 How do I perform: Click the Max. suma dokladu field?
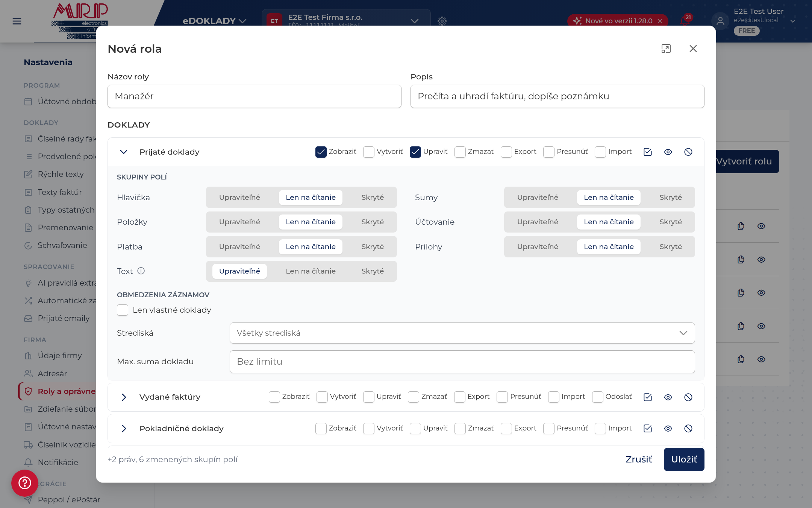(x=462, y=362)
